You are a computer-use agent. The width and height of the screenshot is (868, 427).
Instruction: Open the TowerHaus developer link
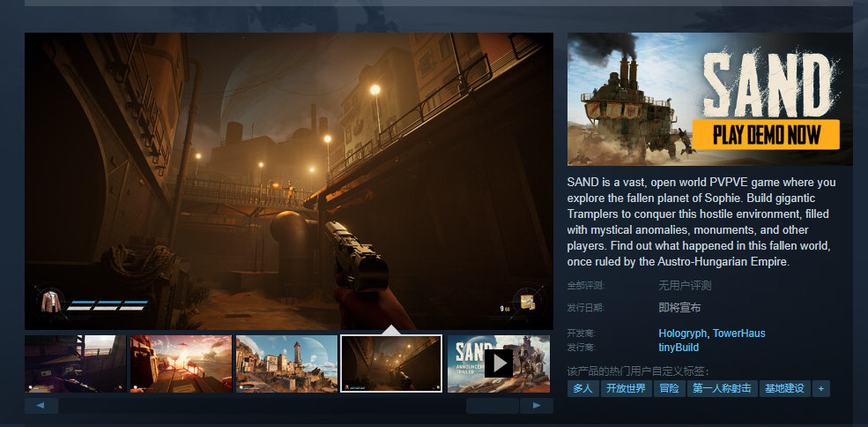pyautogui.click(x=738, y=333)
